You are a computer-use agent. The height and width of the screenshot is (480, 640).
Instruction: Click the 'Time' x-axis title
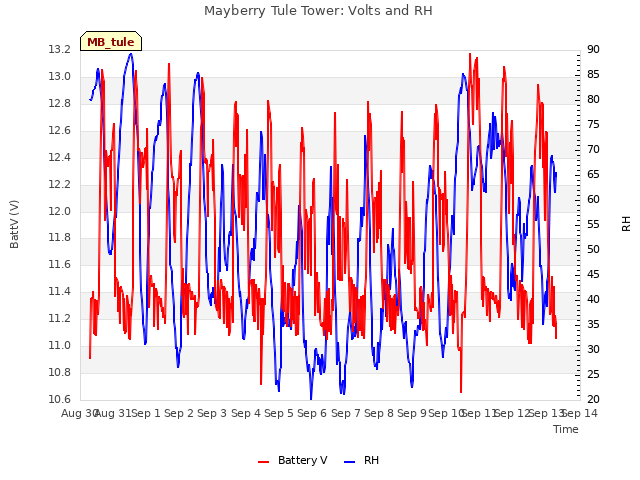click(566, 429)
